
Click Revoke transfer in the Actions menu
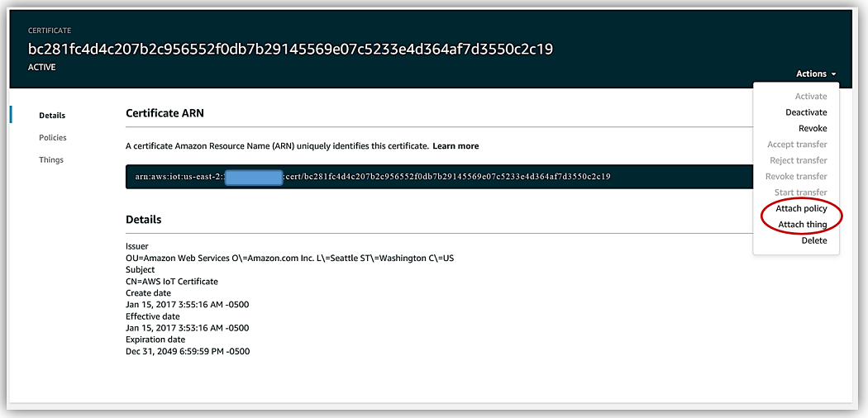click(x=795, y=177)
